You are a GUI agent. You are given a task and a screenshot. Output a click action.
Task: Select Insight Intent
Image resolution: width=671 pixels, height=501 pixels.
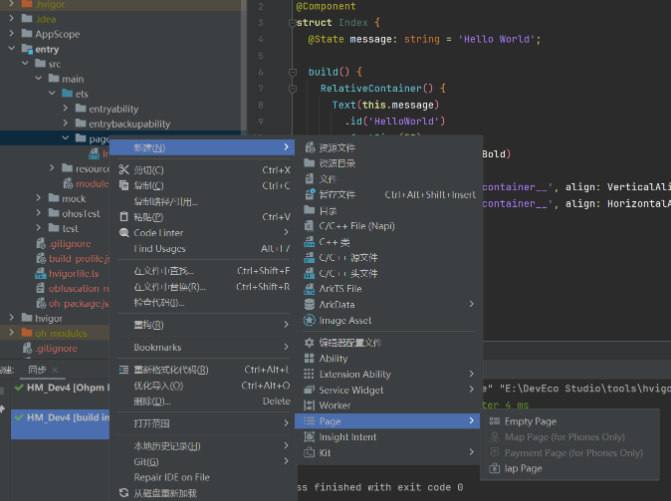pos(389,437)
